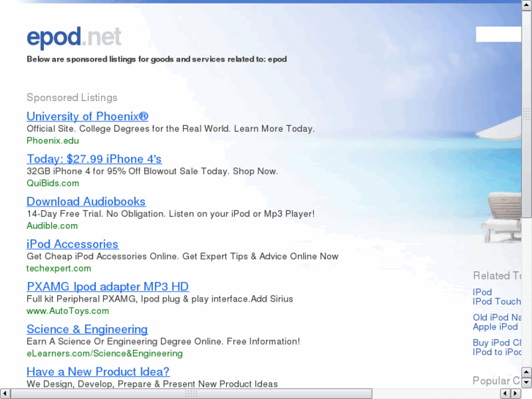Viewport: 532px width, 399px height.
Task: Select the Old iPod Na related link
Action: coord(497,317)
